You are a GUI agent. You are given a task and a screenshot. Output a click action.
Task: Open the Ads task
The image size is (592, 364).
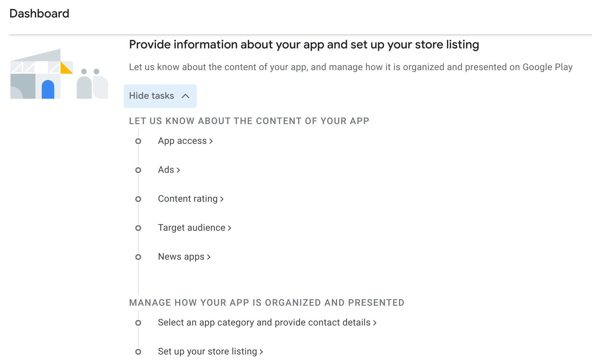coord(169,170)
